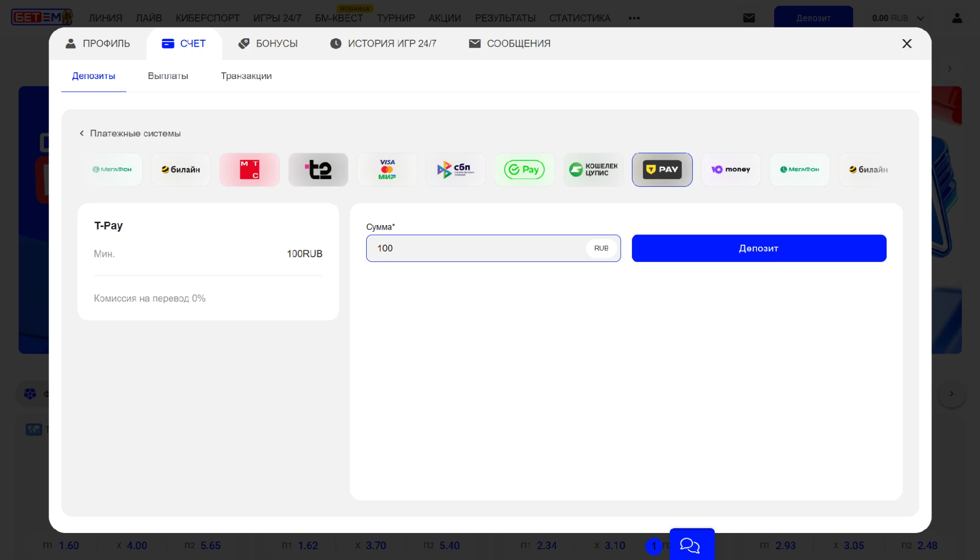Open the Сообщения tab

(509, 44)
